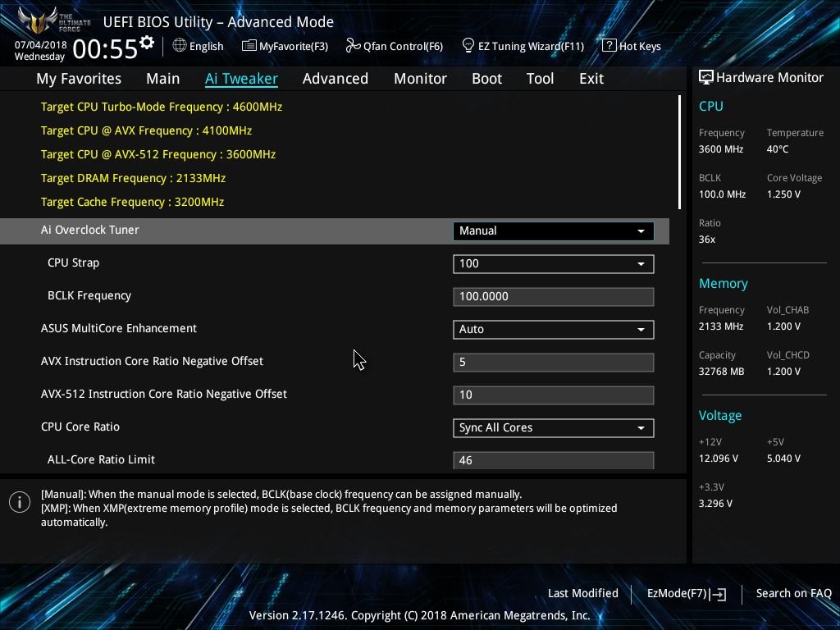This screenshot has width=840, height=630.
Task: Open Qfan Control fan icon
Action: [x=353, y=46]
